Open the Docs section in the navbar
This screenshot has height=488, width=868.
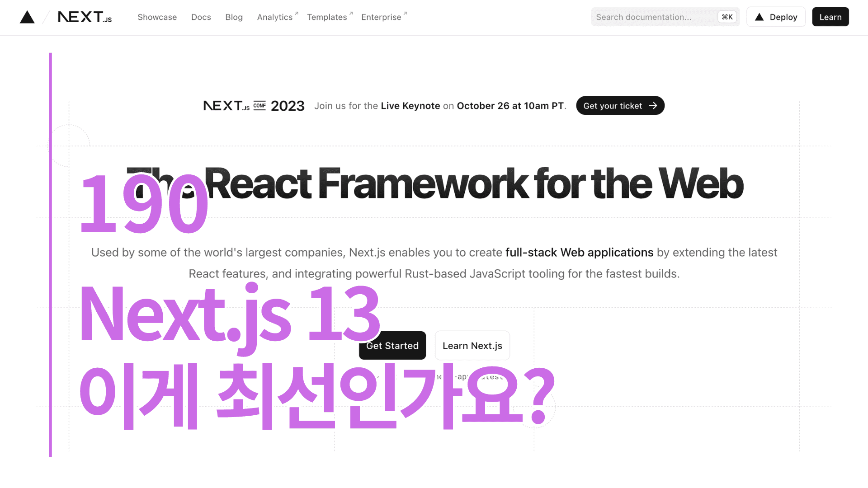201,17
